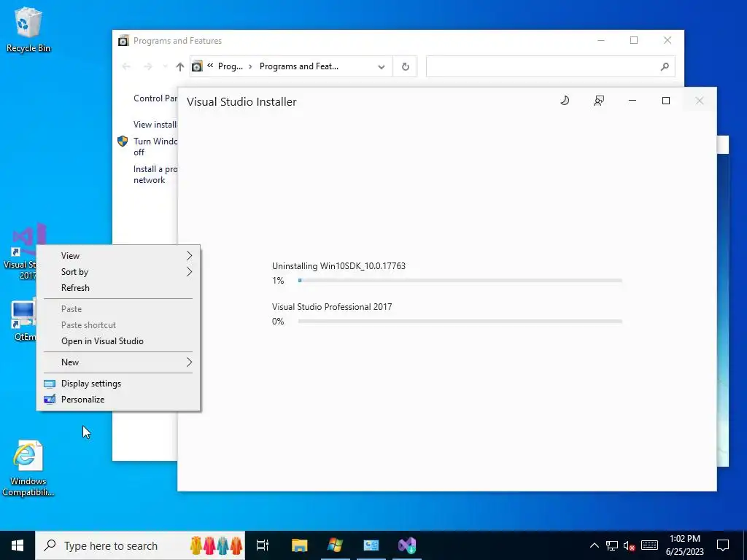This screenshot has width=747, height=560.
Task: Click the Control Panel Home link
Action: 155,98
